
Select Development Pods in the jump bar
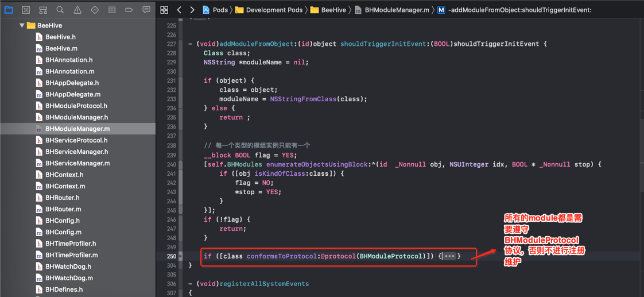[269, 10]
